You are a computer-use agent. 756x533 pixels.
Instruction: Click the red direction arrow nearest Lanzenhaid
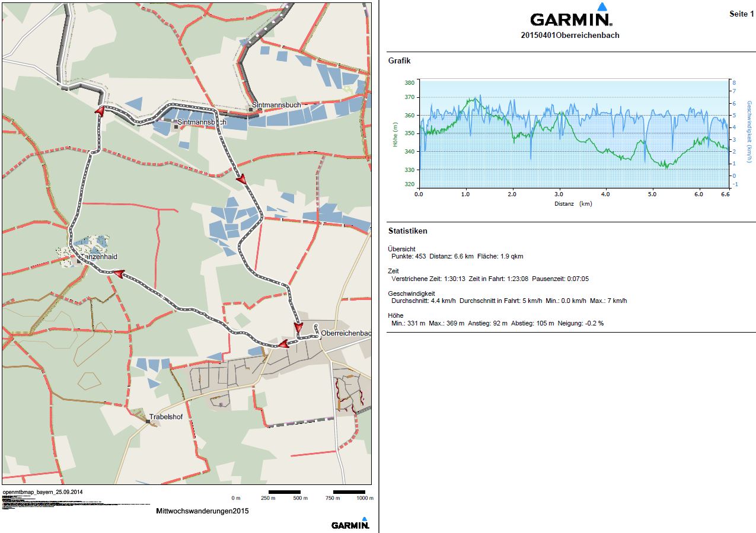119,273
